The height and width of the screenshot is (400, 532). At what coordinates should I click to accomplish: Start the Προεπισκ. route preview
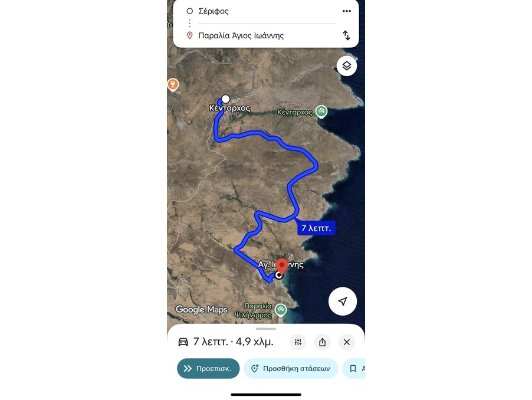(208, 369)
